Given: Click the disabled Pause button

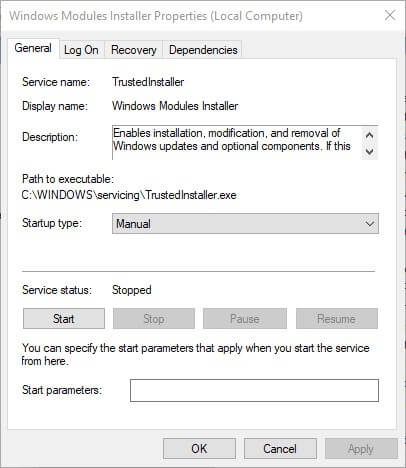Looking at the screenshot, I should click(x=245, y=319).
